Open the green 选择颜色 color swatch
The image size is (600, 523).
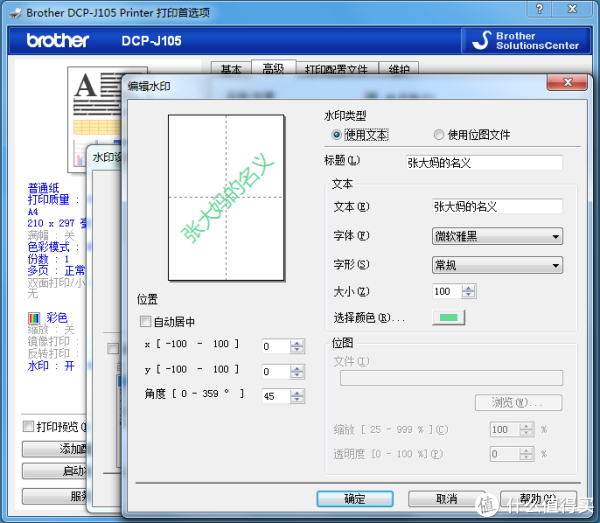448,317
